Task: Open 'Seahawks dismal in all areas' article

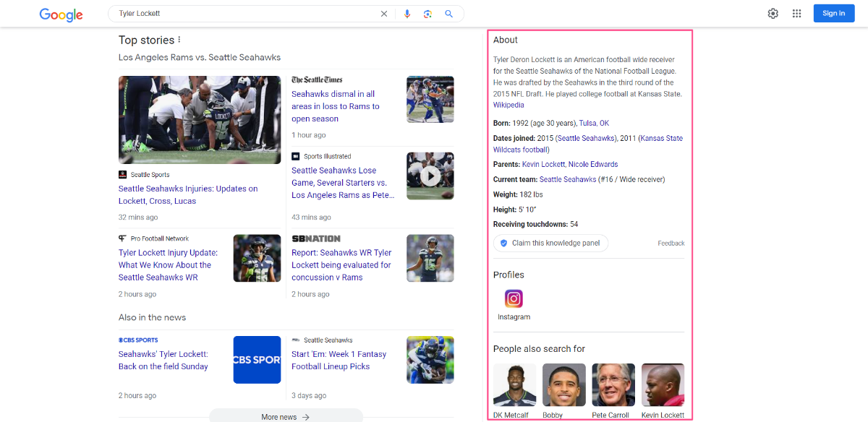Action: pos(336,106)
